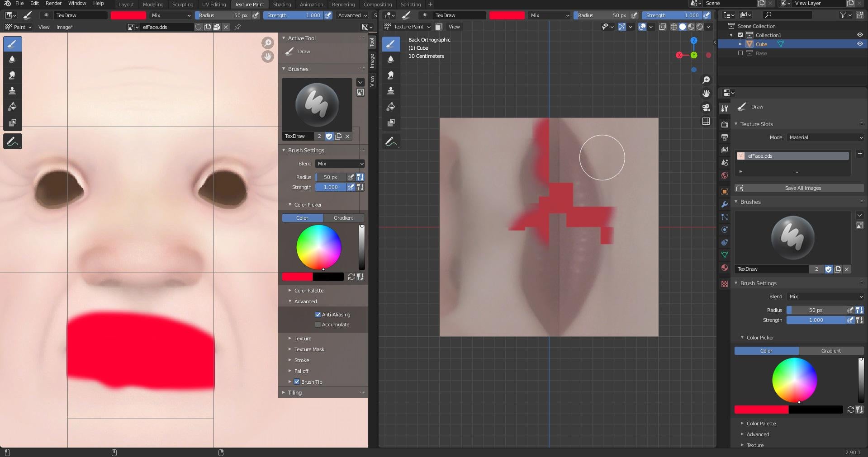
Task: Select Fill tool in 3D viewport toolbar
Action: click(391, 107)
